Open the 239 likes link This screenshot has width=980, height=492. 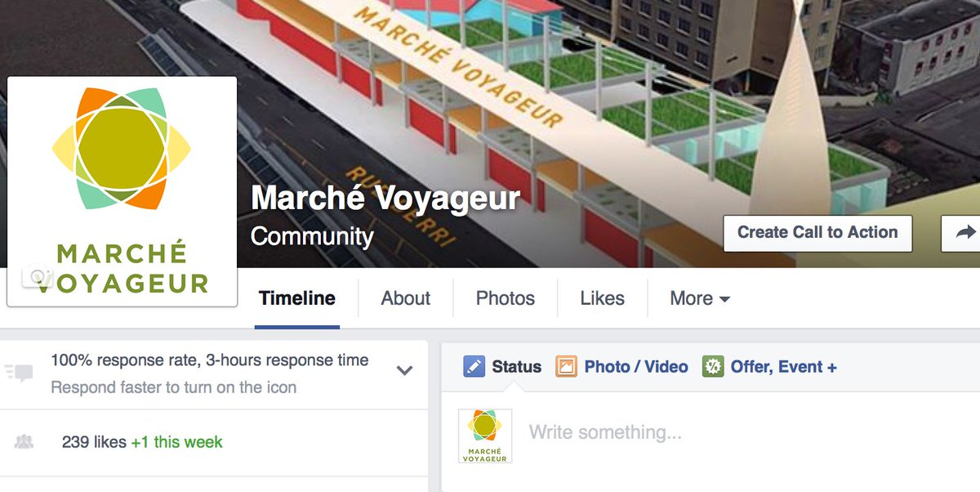coord(94,442)
